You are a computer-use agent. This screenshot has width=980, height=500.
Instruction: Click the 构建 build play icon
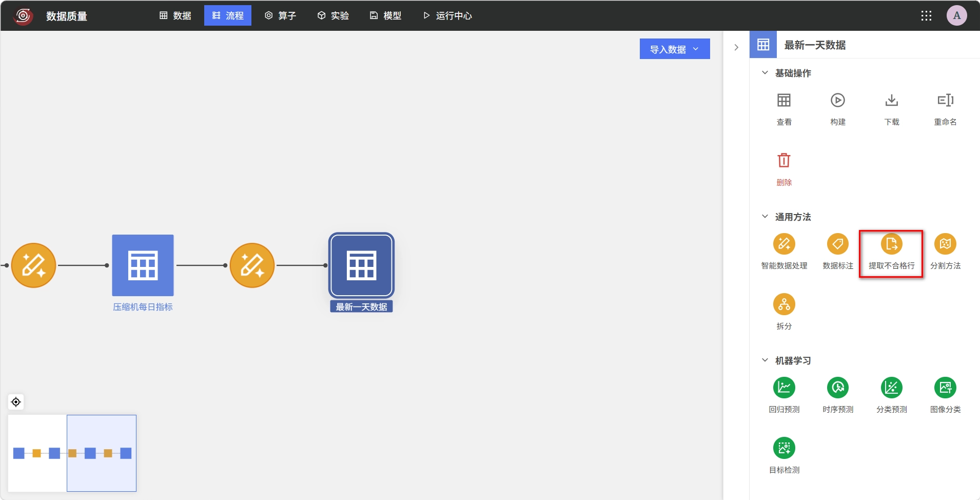click(838, 100)
